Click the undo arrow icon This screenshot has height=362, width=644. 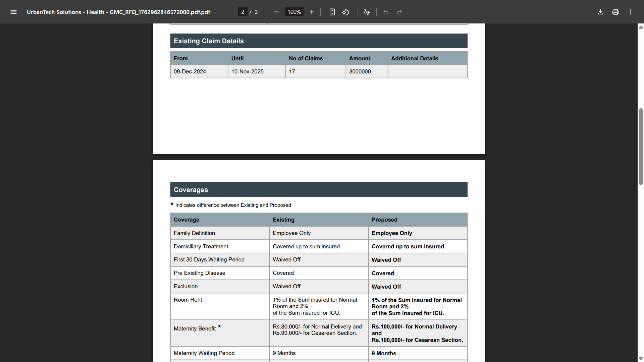tap(386, 12)
